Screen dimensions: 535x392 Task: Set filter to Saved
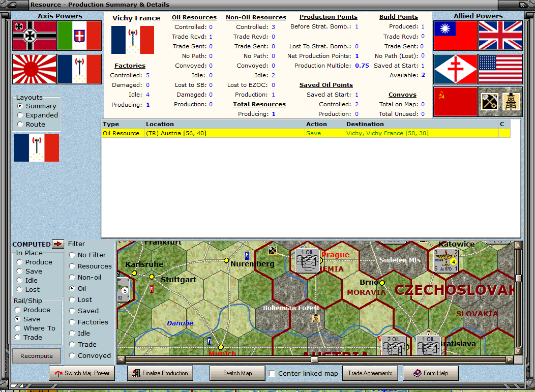[72, 311]
